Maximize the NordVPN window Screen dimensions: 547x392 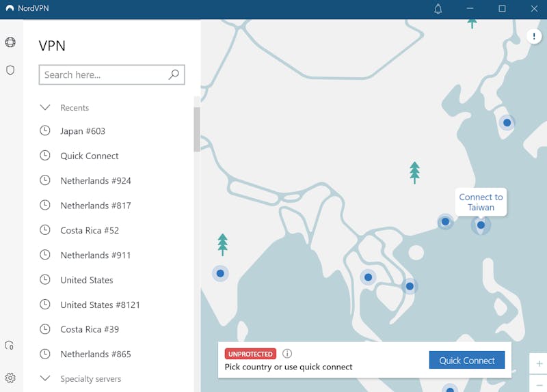coord(502,8)
